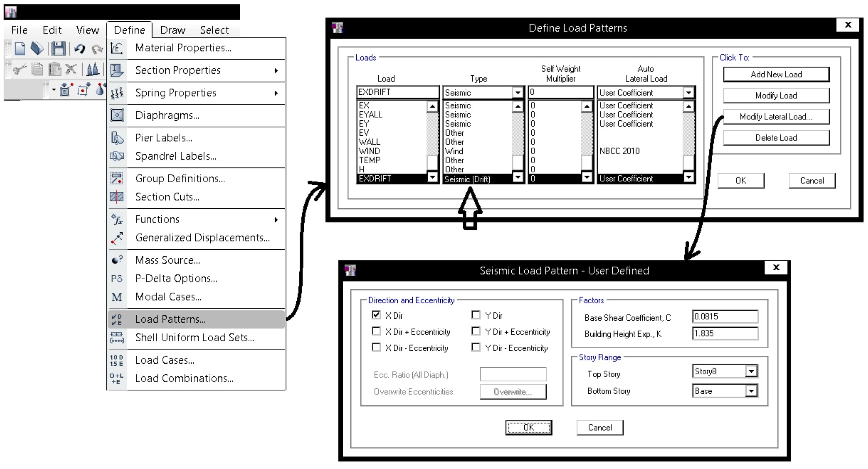Check X Dir + Eccentricity option
This screenshot has width=868, height=469.
point(376,331)
